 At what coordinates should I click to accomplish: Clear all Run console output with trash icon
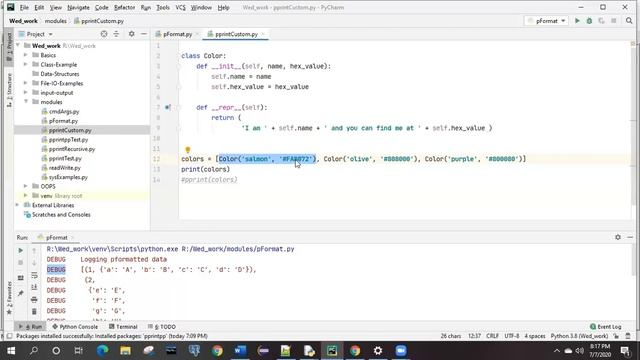[34, 311]
